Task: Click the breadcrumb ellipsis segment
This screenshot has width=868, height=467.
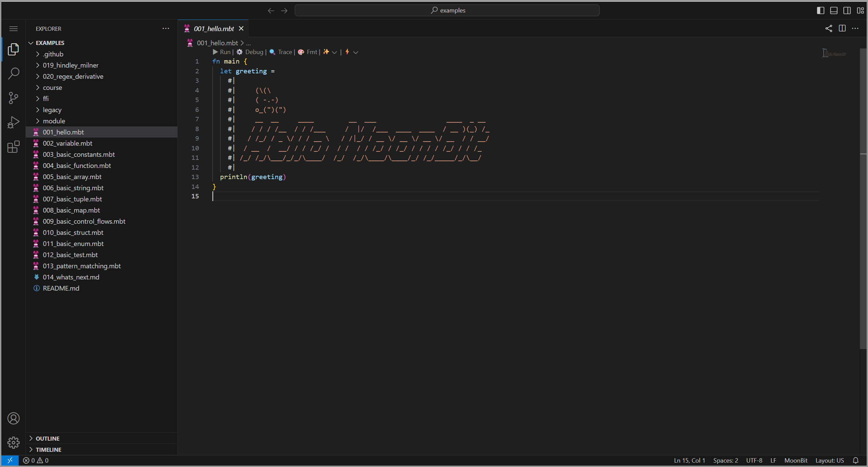Action: (248, 43)
